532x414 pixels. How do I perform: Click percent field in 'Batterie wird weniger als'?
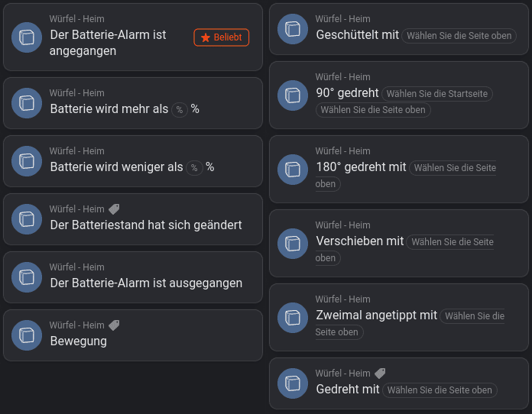195,167
